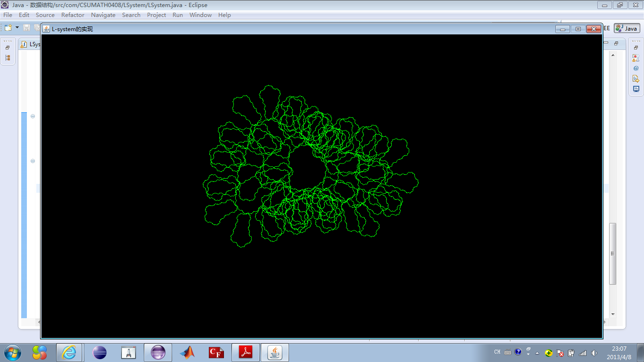This screenshot has height=362, width=644.
Task: Open the Window menu
Action: click(x=200, y=15)
